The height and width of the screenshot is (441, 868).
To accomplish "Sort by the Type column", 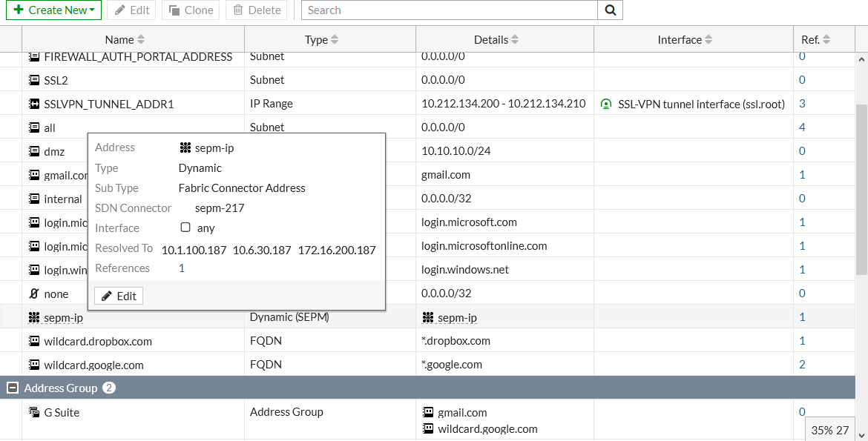I will click(321, 40).
